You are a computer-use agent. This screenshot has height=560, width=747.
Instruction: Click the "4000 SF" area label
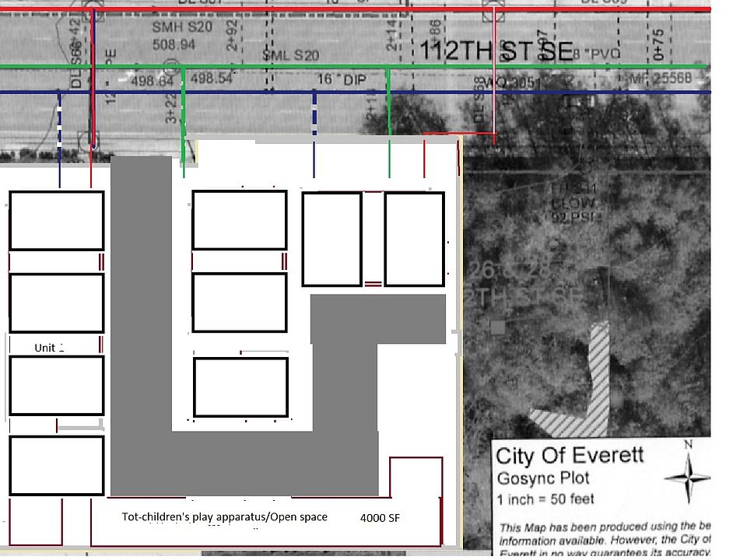380,518
